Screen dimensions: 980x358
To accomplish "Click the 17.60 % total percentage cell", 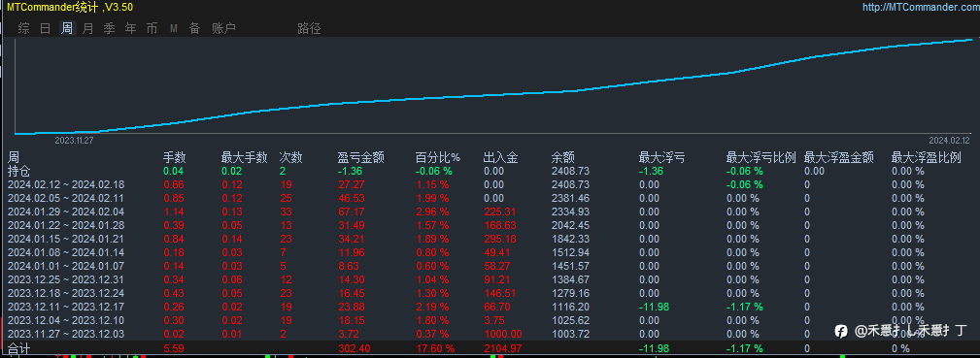I will [x=435, y=348].
